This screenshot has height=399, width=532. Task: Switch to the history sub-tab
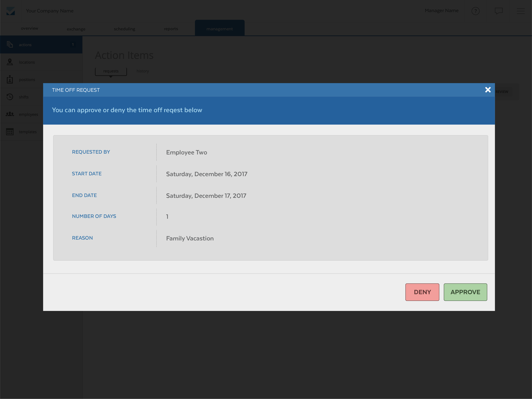pos(143,71)
